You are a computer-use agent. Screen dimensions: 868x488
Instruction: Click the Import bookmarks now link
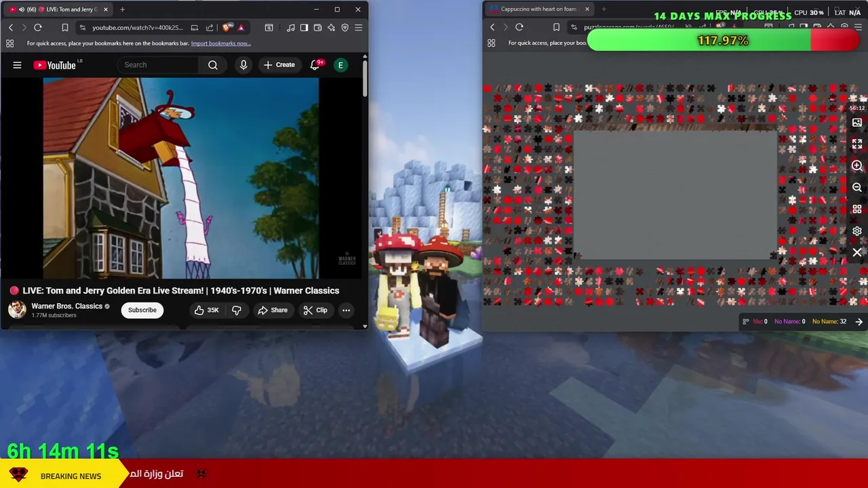221,43
